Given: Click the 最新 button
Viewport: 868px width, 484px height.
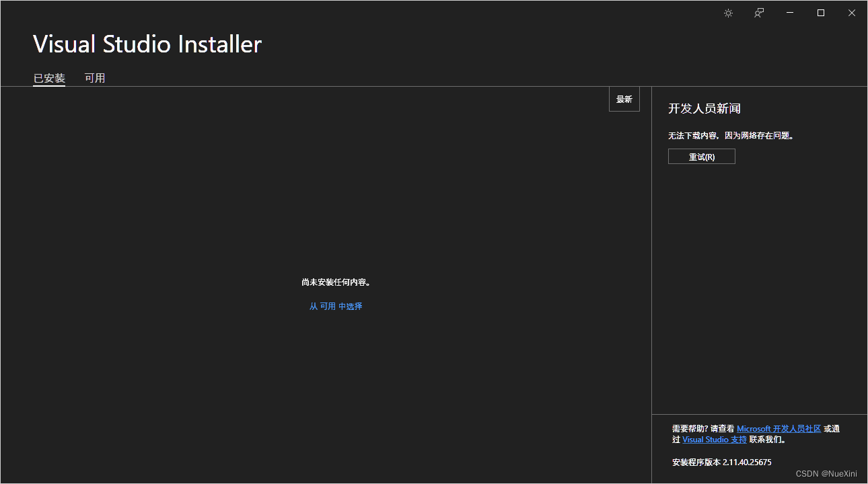Looking at the screenshot, I should click(x=624, y=99).
